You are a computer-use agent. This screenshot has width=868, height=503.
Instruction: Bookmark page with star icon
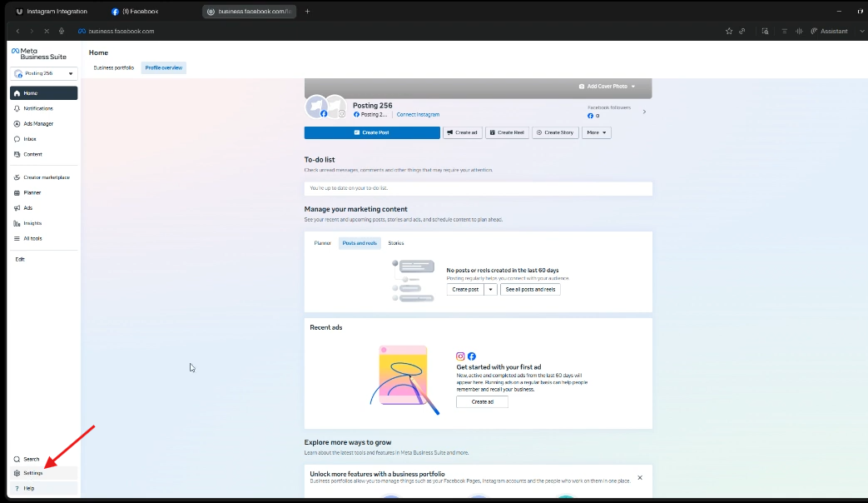click(729, 31)
